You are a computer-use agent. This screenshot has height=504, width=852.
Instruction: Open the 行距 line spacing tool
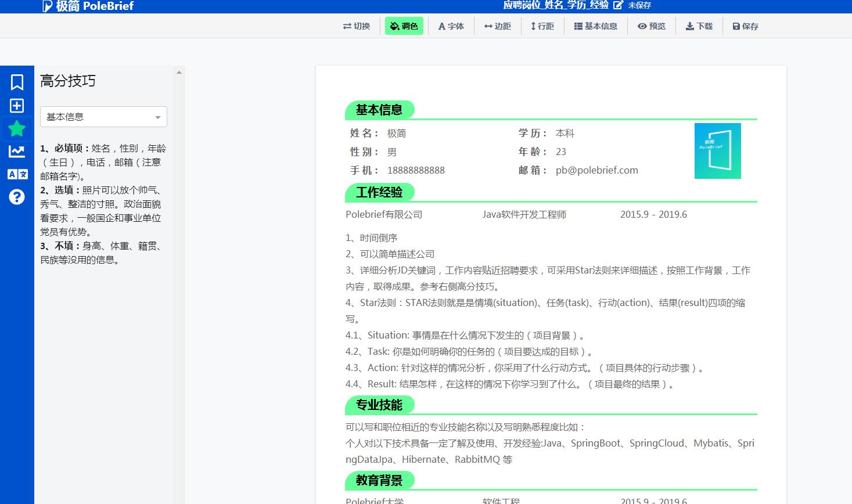point(542,26)
